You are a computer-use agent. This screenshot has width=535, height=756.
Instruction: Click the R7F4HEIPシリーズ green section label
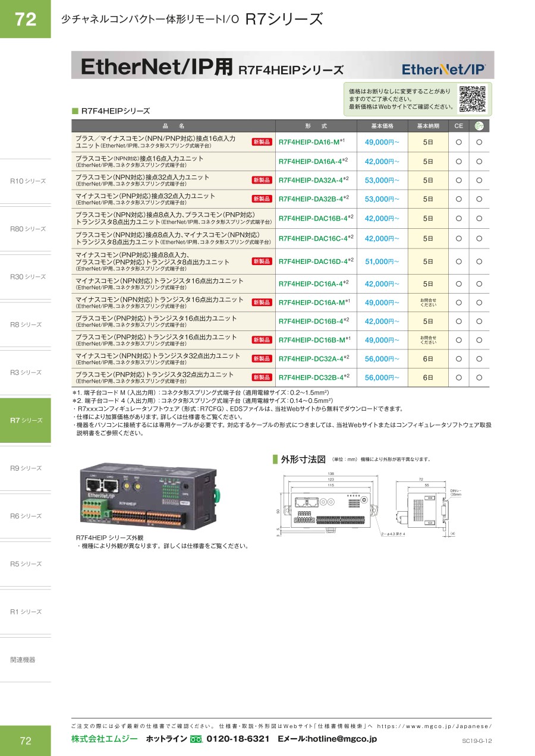click(111, 111)
